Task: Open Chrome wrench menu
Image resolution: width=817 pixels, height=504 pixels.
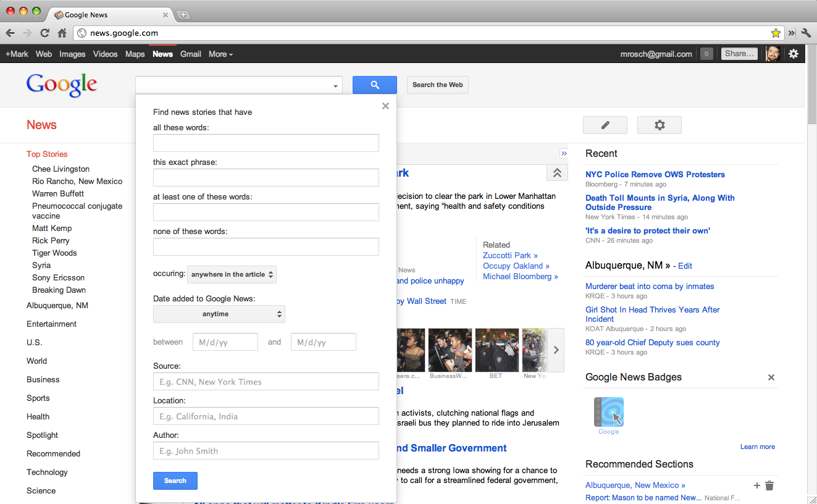Action: click(x=806, y=33)
